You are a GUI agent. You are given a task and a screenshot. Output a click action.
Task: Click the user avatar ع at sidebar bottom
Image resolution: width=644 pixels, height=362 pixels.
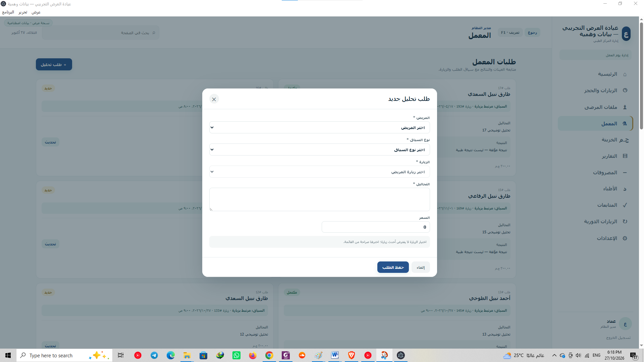[x=625, y=324]
